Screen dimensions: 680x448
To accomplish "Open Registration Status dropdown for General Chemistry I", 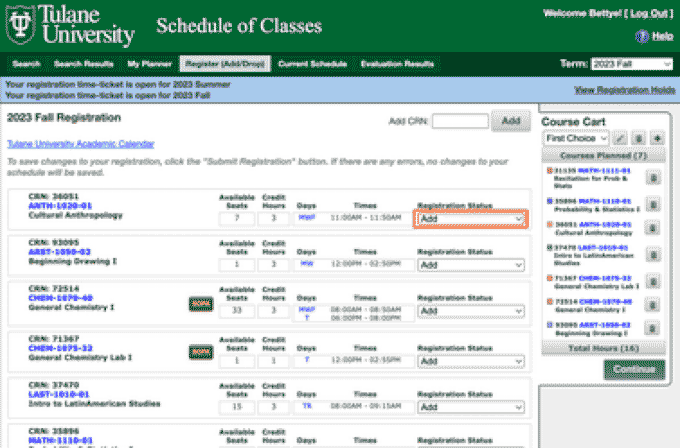I will pos(471,311).
